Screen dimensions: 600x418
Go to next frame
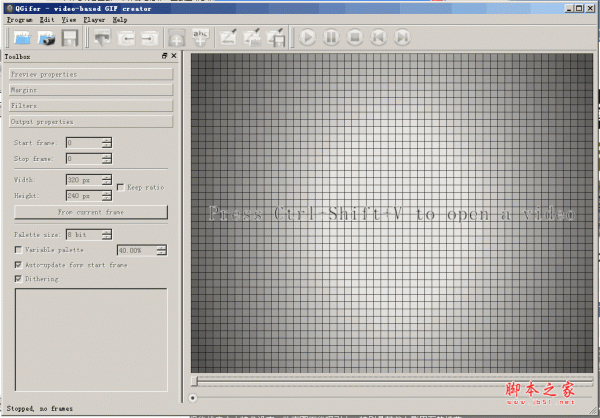[402, 37]
